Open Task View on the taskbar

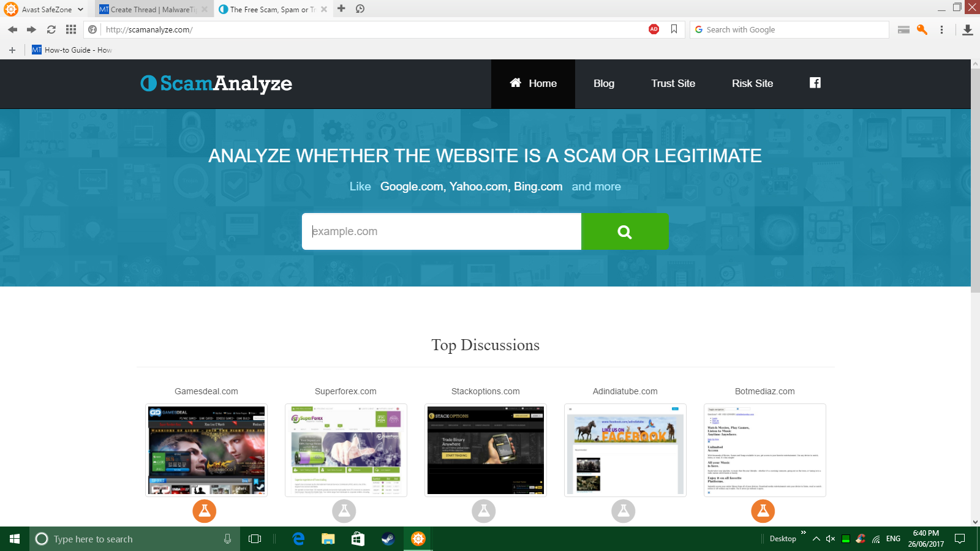pyautogui.click(x=255, y=539)
